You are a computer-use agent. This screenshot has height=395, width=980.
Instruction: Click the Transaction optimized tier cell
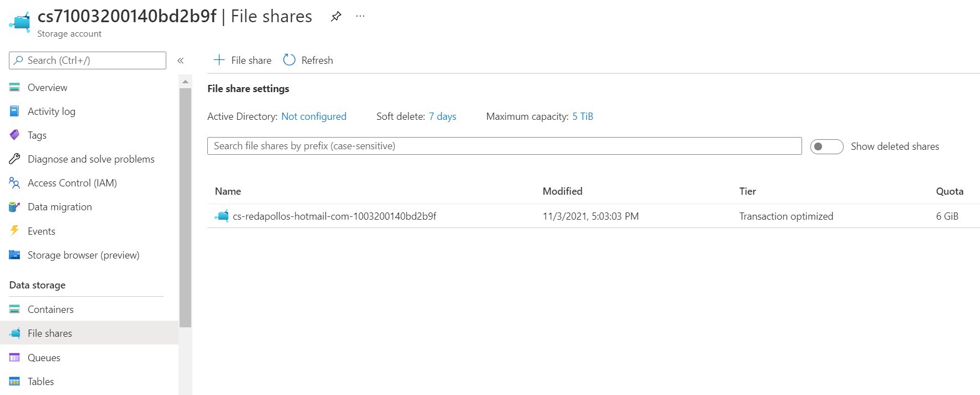tap(786, 216)
